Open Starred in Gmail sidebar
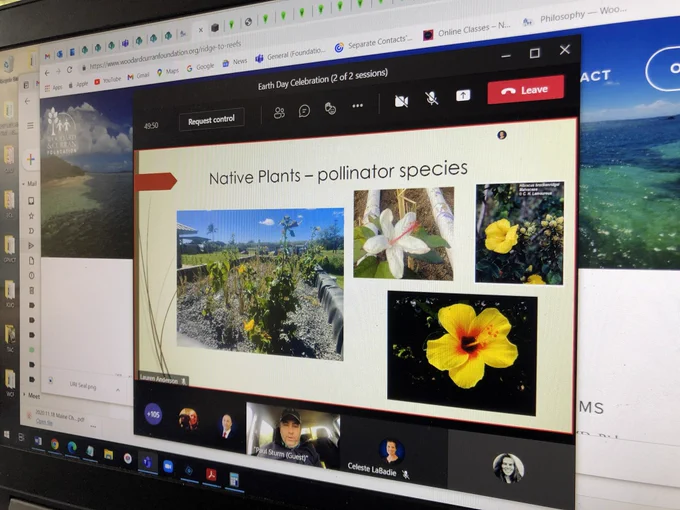Image resolution: width=680 pixels, height=510 pixels. [31, 216]
